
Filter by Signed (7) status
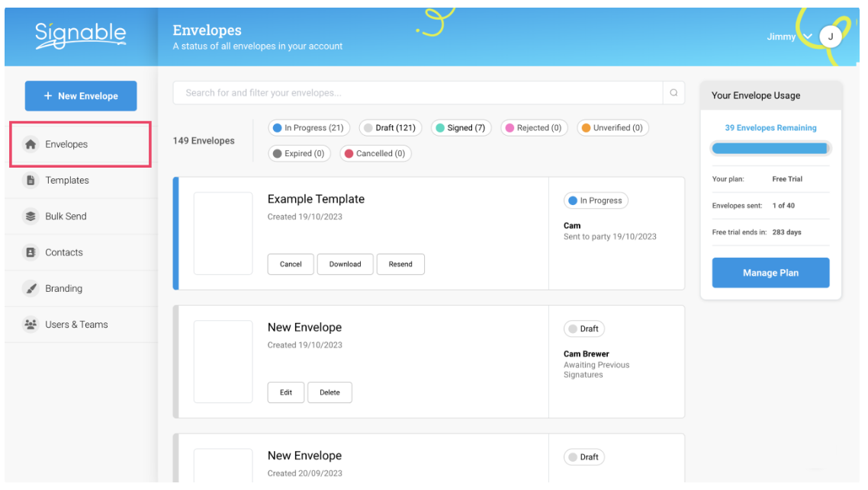tap(461, 128)
